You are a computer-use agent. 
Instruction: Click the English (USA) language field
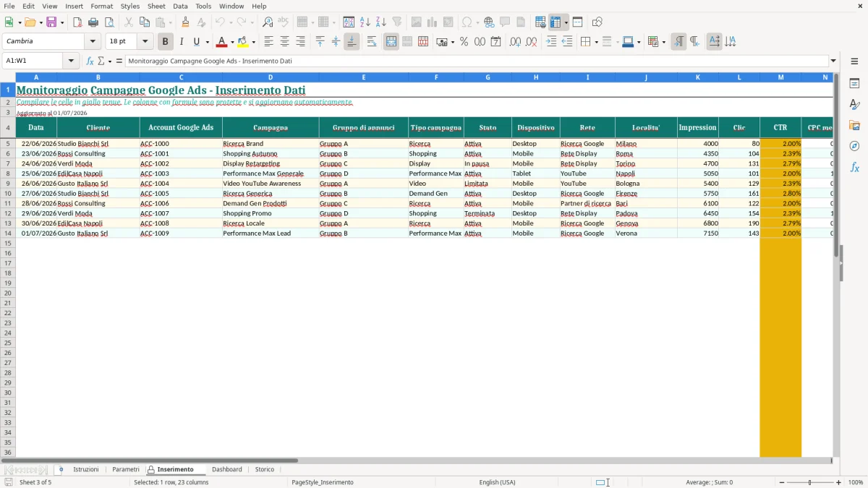[x=498, y=482]
